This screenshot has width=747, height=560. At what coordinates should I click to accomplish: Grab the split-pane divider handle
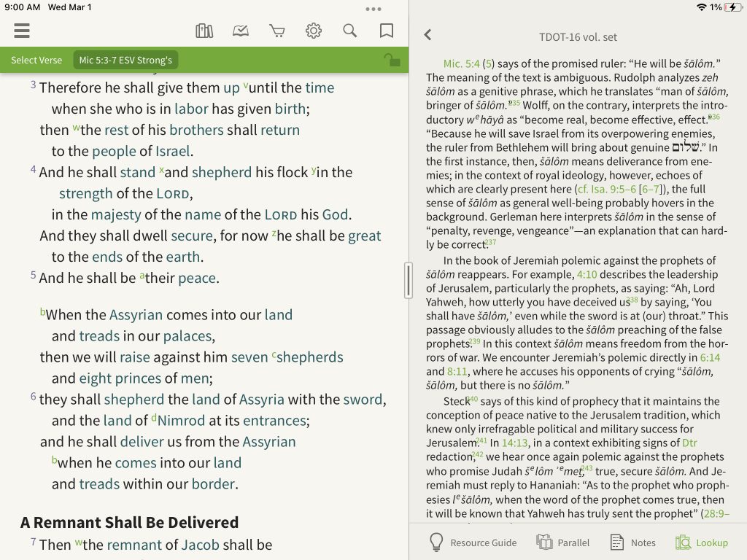point(409,281)
